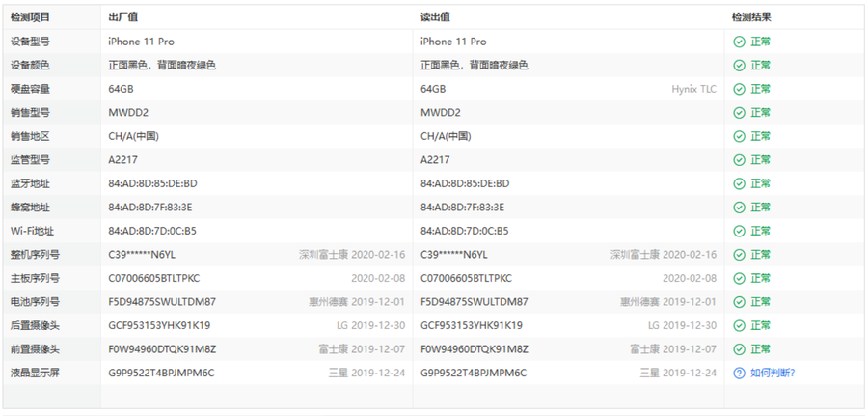Image resolution: width=868 pixels, height=416 pixels.
Task: Click factory value 84:AD:8D:85:DE:BD
Action: tap(152, 183)
